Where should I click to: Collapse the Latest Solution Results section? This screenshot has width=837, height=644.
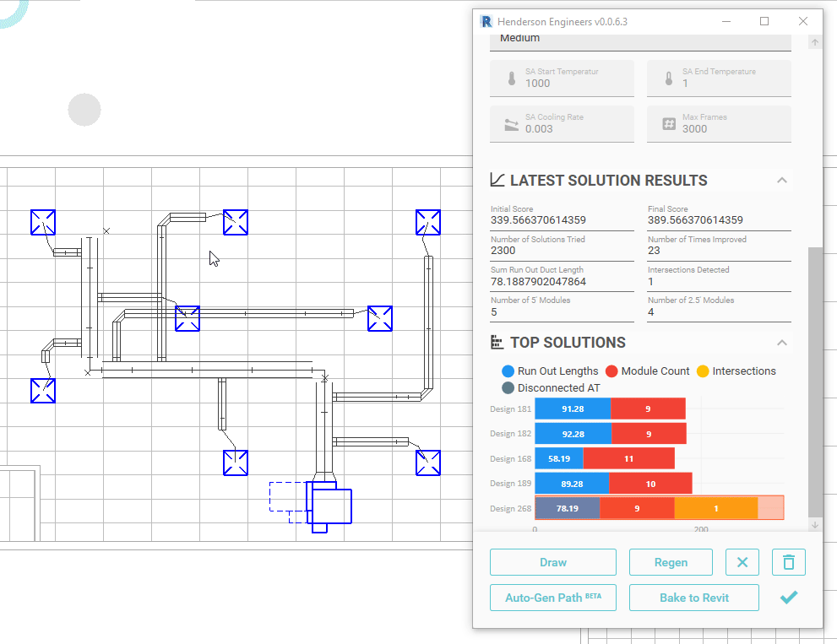781,181
